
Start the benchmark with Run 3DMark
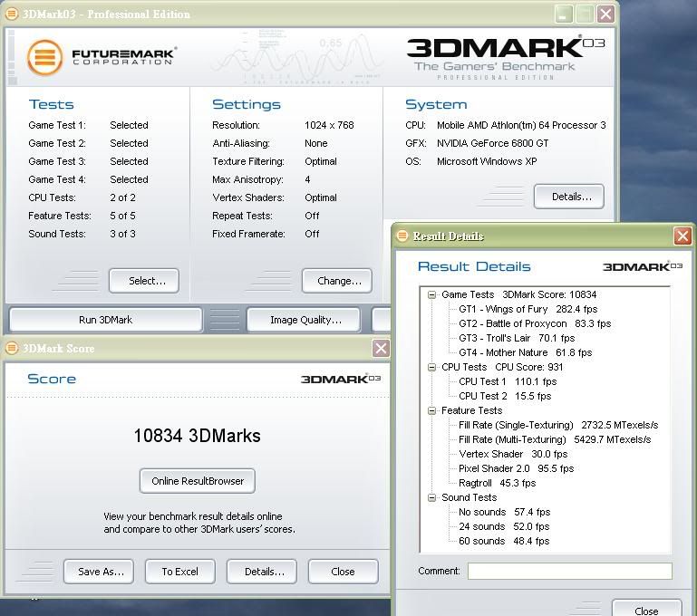point(105,320)
